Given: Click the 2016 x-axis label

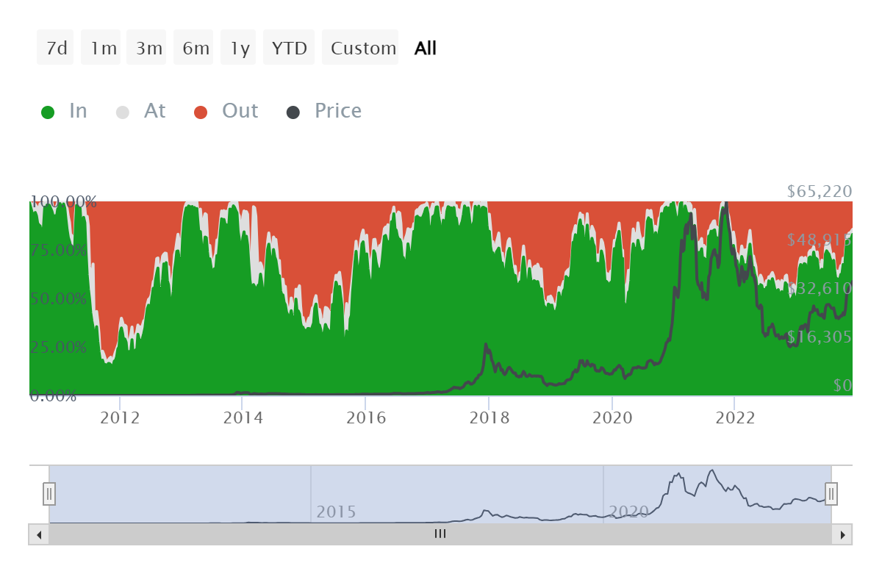Looking at the screenshot, I should [365, 418].
